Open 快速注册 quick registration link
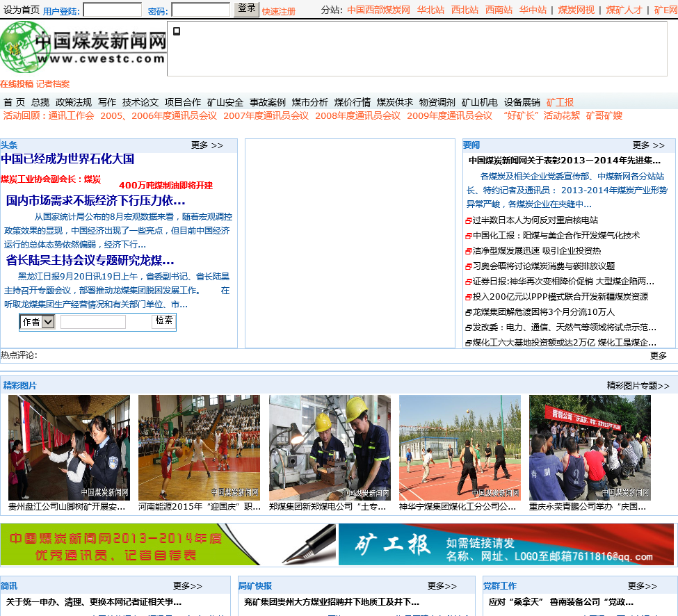Screen dimensions: 678x616 pyautogui.click(x=278, y=12)
